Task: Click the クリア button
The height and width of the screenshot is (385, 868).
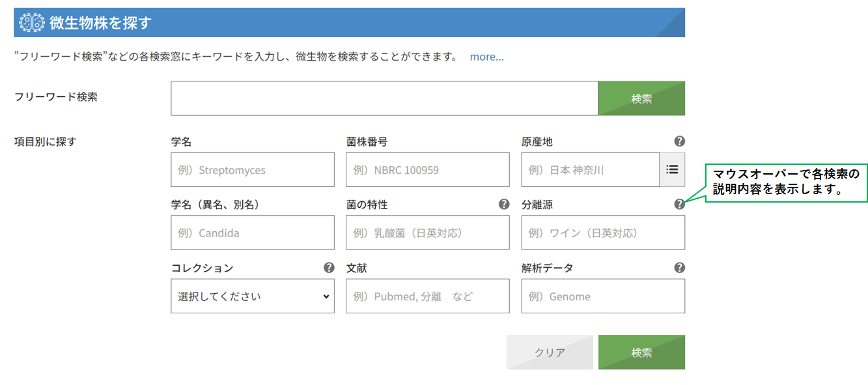Action: [550, 352]
